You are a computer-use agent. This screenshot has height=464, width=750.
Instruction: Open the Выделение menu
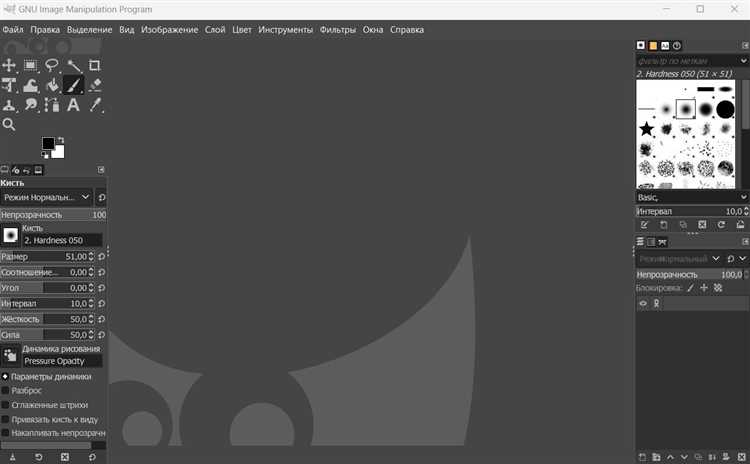[x=89, y=30]
